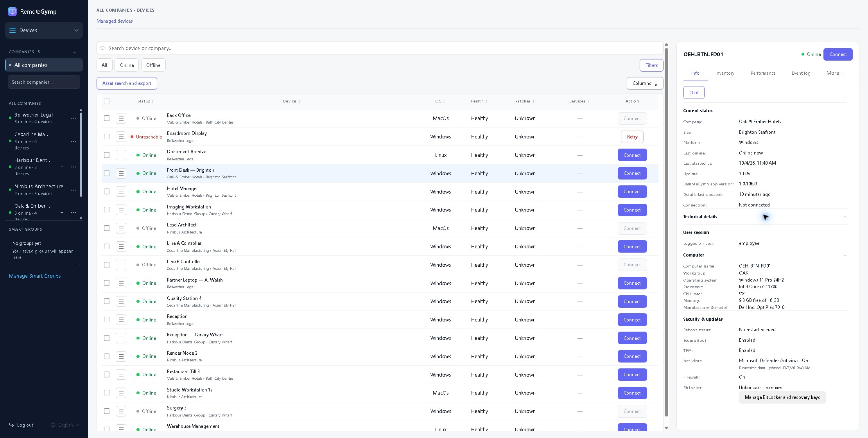Switch to the Inventory tab
This screenshot has width=868, height=438.
(725, 73)
